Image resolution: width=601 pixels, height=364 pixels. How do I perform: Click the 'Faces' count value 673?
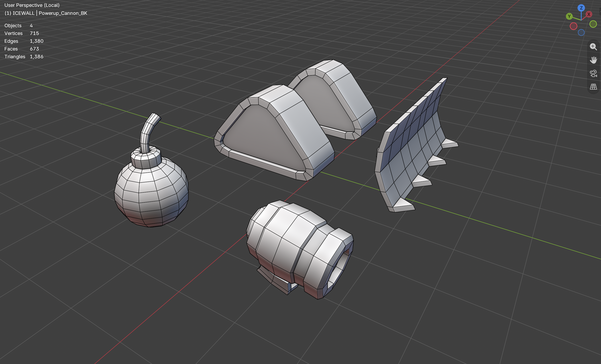click(34, 49)
